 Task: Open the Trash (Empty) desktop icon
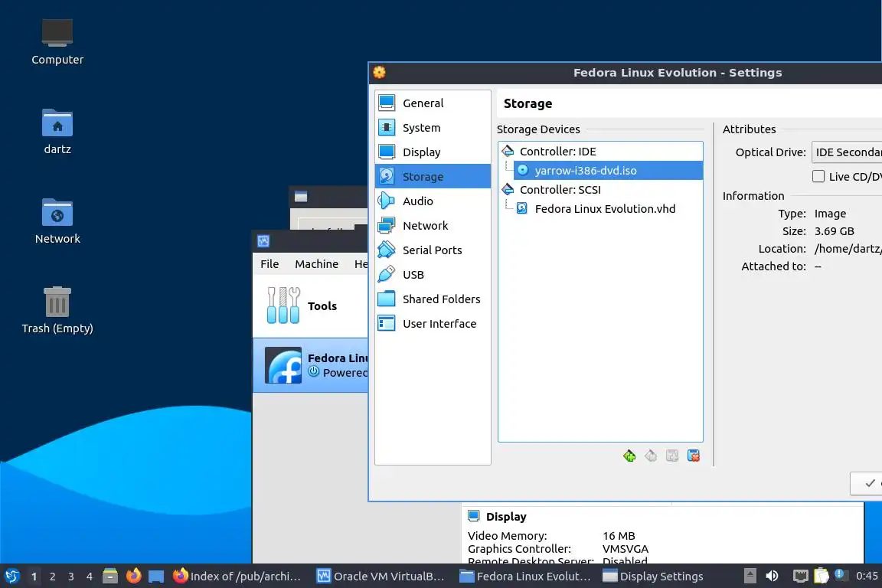click(57, 311)
